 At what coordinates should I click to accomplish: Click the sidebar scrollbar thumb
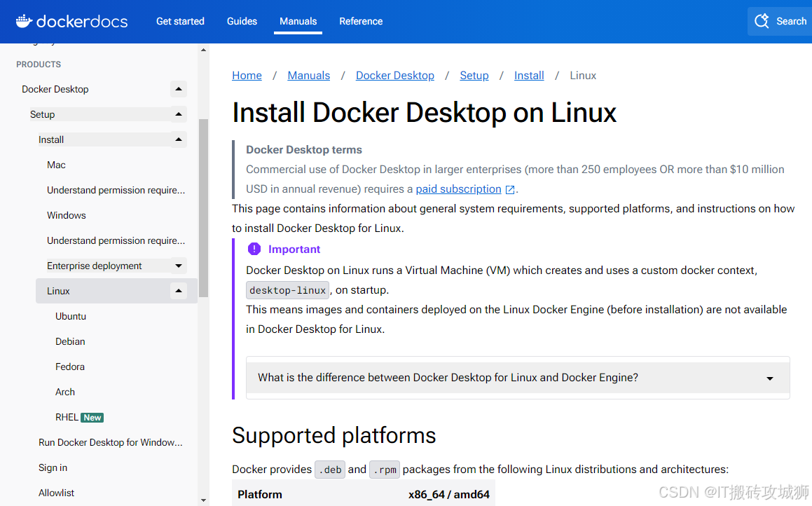tap(203, 208)
